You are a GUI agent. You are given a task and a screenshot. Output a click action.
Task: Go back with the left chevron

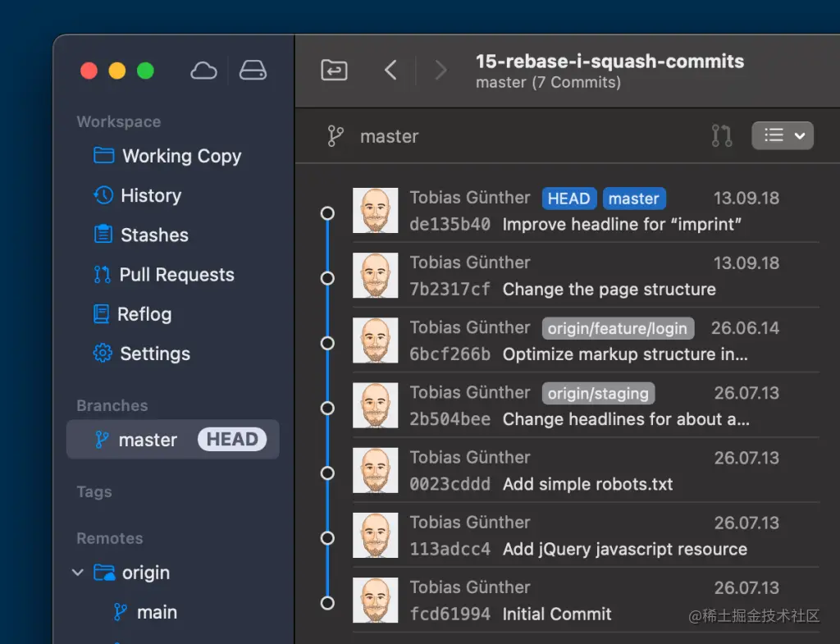391,71
